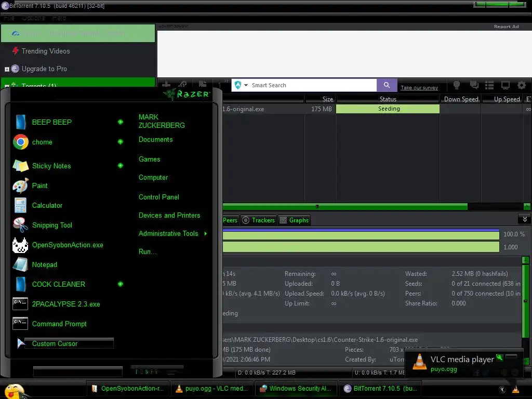The image size is (532, 399).
Task: Run 2PACALYPSE 2.3.exe from start menu
Action: click(x=66, y=304)
